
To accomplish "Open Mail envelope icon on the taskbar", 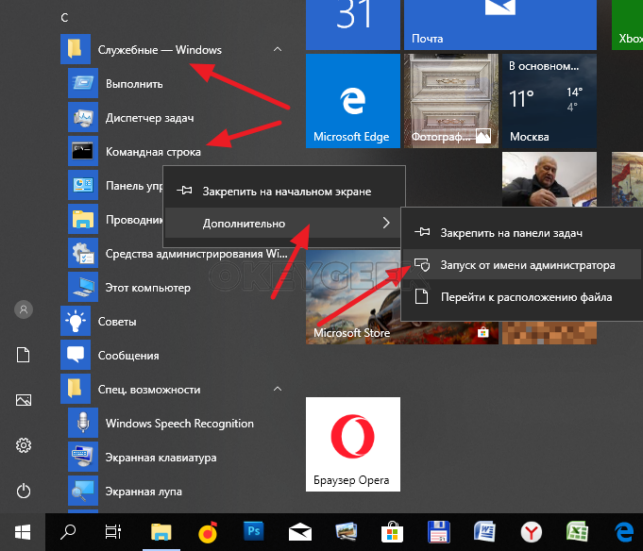I will click(x=300, y=533).
